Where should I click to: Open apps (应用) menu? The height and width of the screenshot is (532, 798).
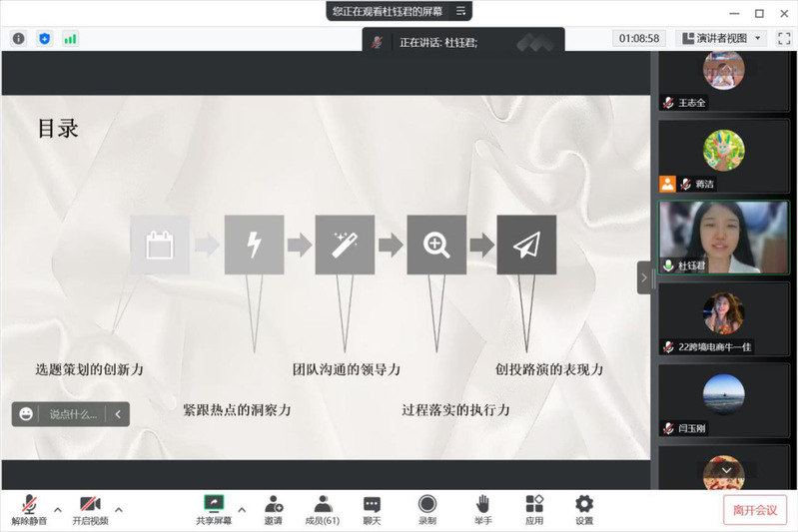coord(534,509)
